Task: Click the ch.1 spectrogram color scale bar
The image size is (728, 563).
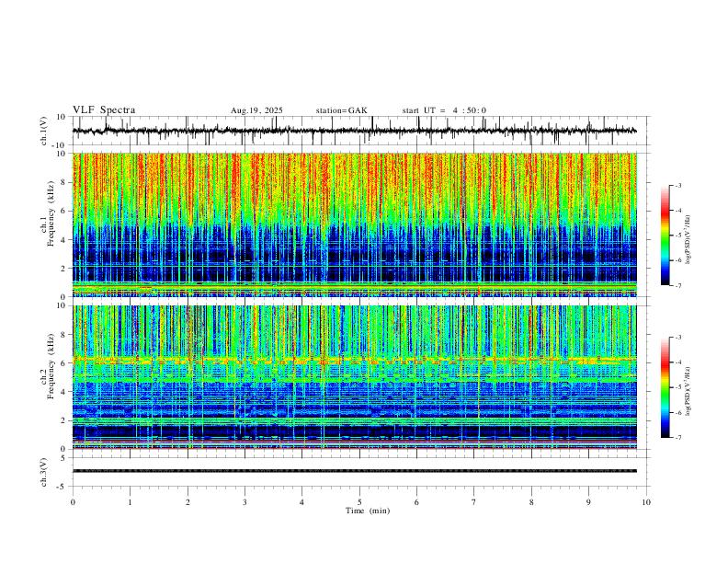Action: pyautogui.click(x=665, y=236)
